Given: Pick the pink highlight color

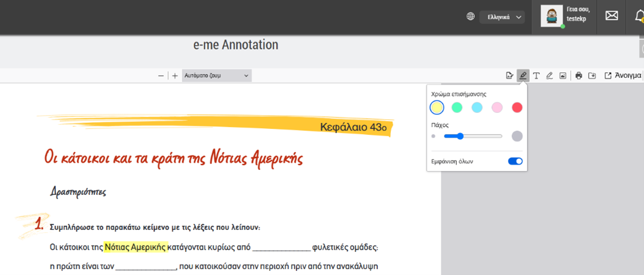Looking at the screenshot, I should tap(497, 108).
